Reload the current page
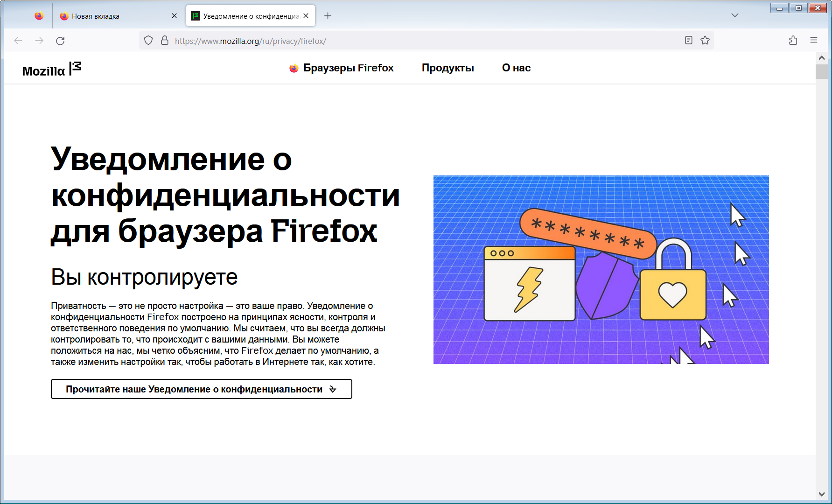 pos(60,41)
